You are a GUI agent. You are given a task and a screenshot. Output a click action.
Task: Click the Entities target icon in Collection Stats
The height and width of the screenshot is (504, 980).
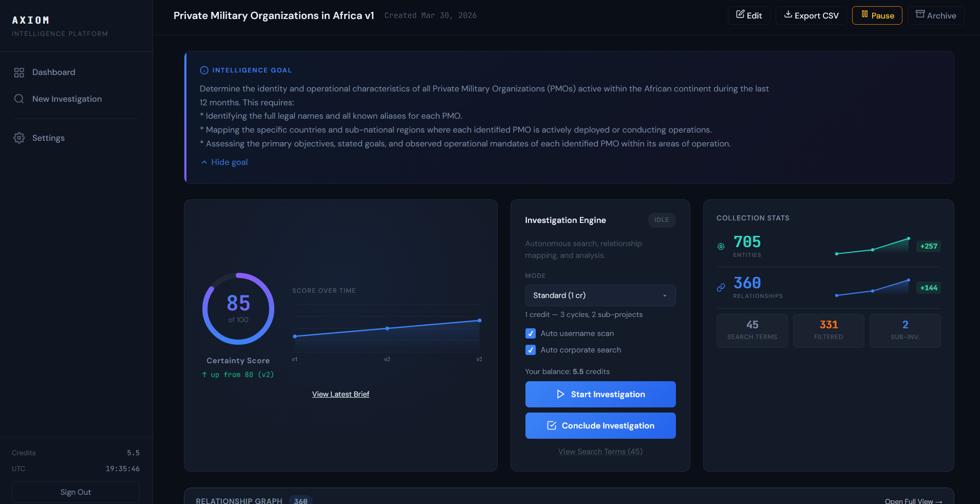[x=721, y=246]
